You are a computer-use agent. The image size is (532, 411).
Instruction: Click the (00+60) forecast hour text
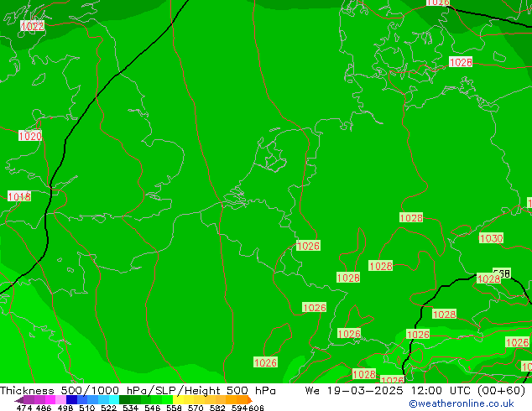point(502,391)
